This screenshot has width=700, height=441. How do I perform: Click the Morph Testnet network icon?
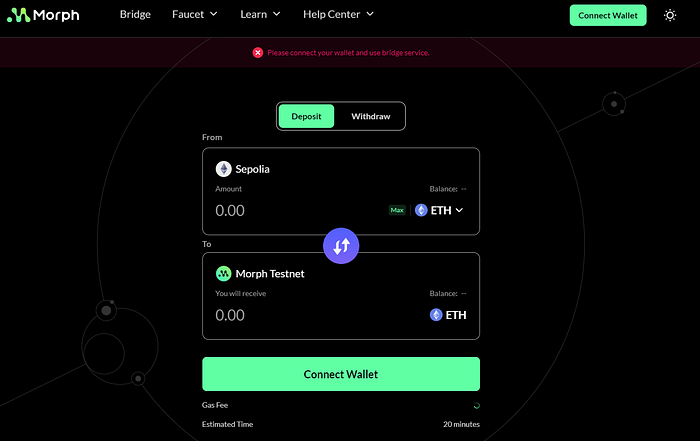(x=224, y=274)
